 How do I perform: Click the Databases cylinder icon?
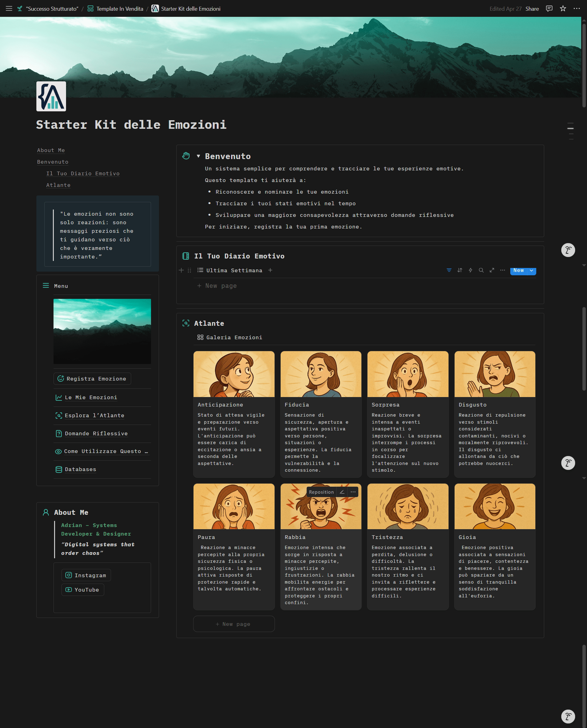[x=58, y=470]
